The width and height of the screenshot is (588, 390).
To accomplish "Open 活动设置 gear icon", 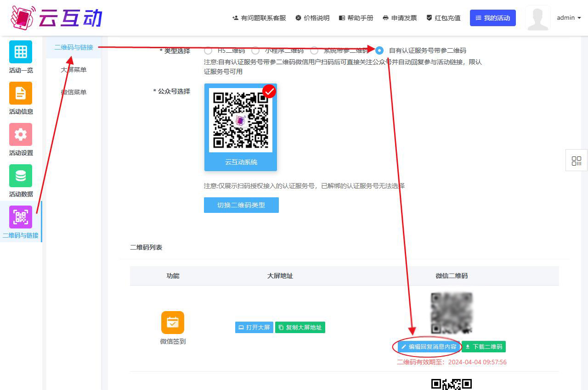I will [x=21, y=134].
